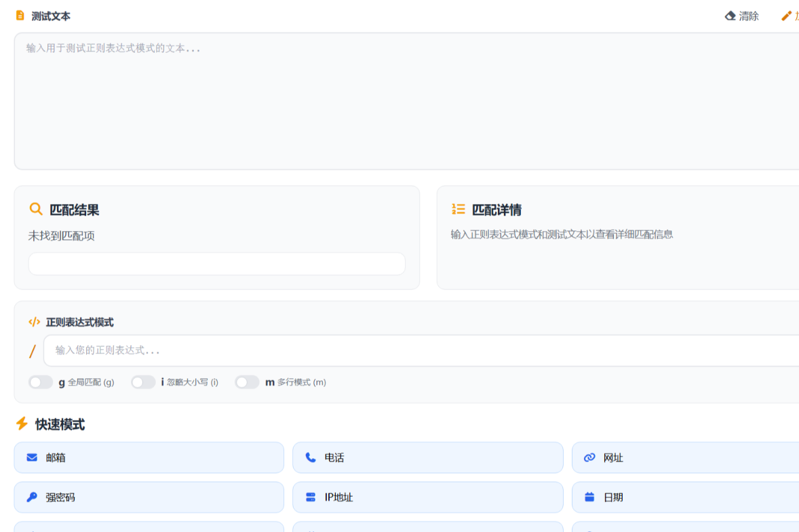Screen dimensions: 799x532
Task: Toggle the 多行模式 (m) switch
Action: [247, 382]
